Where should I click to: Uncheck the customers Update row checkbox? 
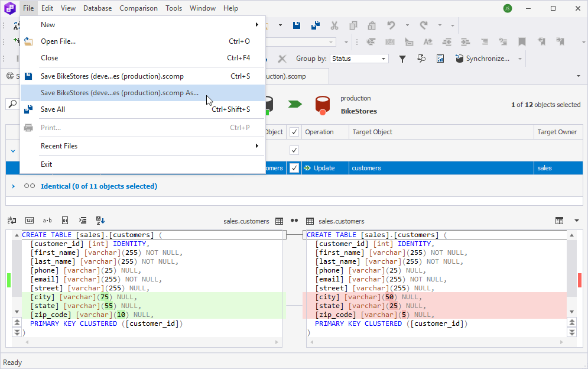[x=294, y=168]
